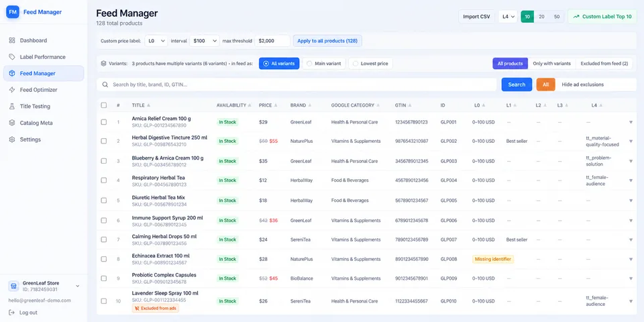The width and height of the screenshot is (644, 322).
Task: Click Apply to all products (128)
Action: (327, 41)
